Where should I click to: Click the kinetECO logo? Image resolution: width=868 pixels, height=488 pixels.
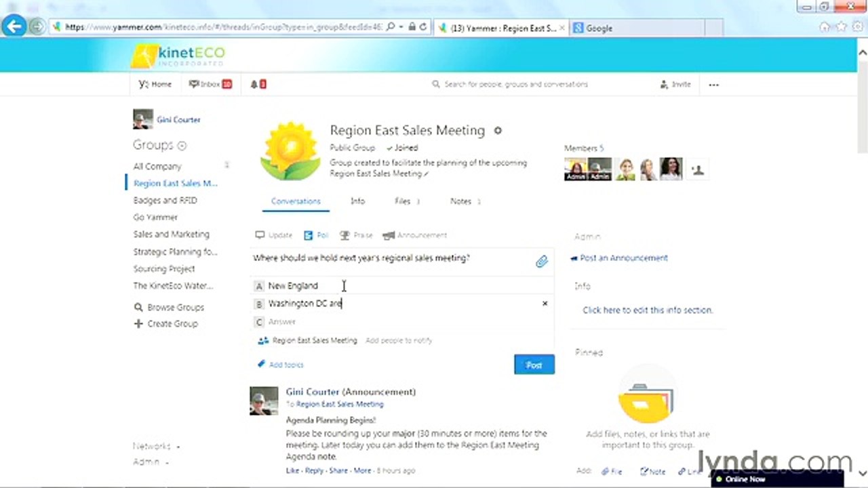(x=178, y=56)
